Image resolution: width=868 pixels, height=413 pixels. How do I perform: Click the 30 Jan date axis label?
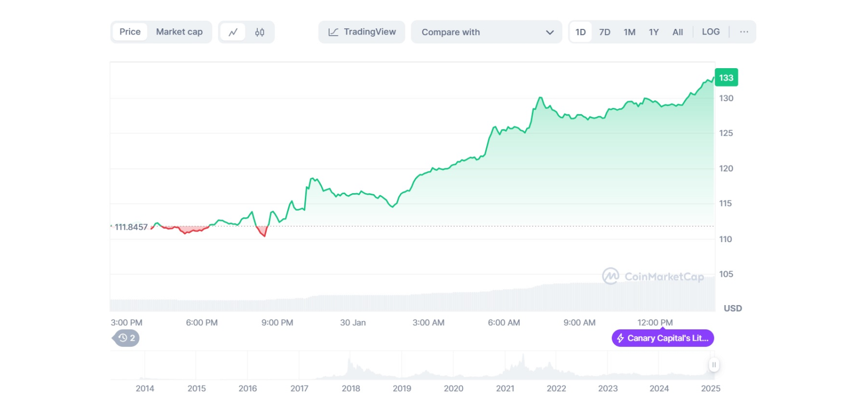pyautogui.click(x=353, y=323)
